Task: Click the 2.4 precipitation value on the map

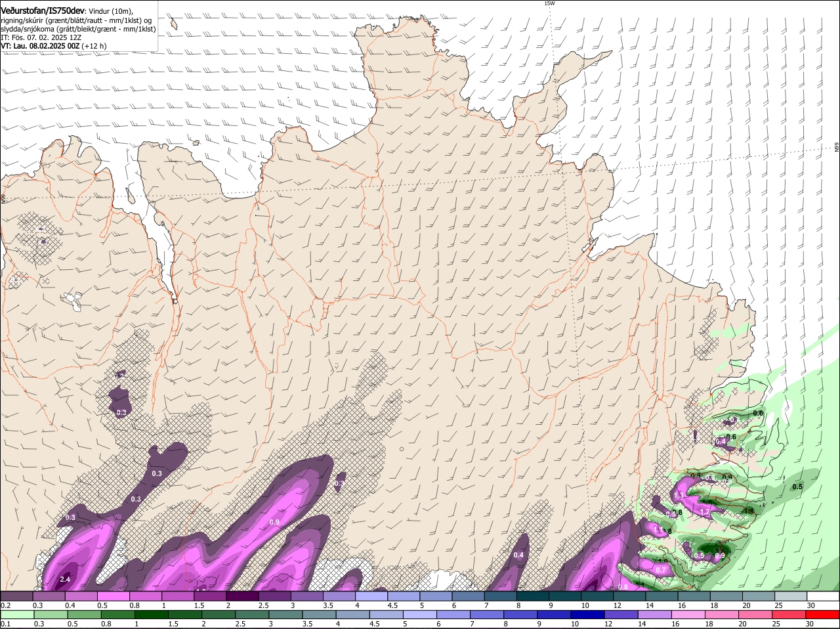Action: click(65, 579)
